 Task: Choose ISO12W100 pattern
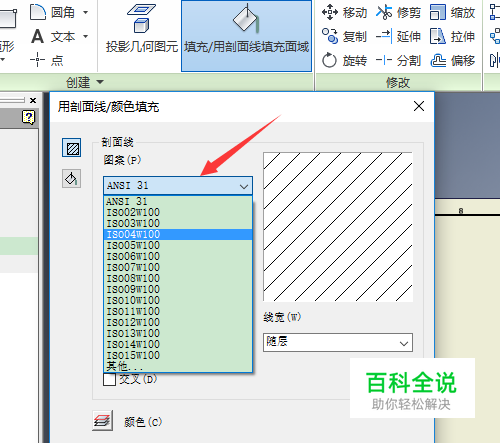pyautogui.click(x=178, y=322)
